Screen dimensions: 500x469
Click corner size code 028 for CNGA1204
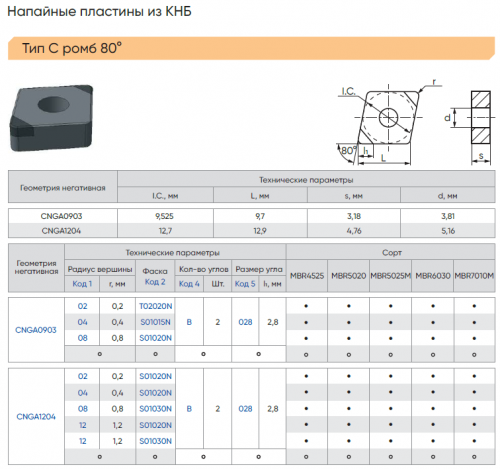pos(245,409)
